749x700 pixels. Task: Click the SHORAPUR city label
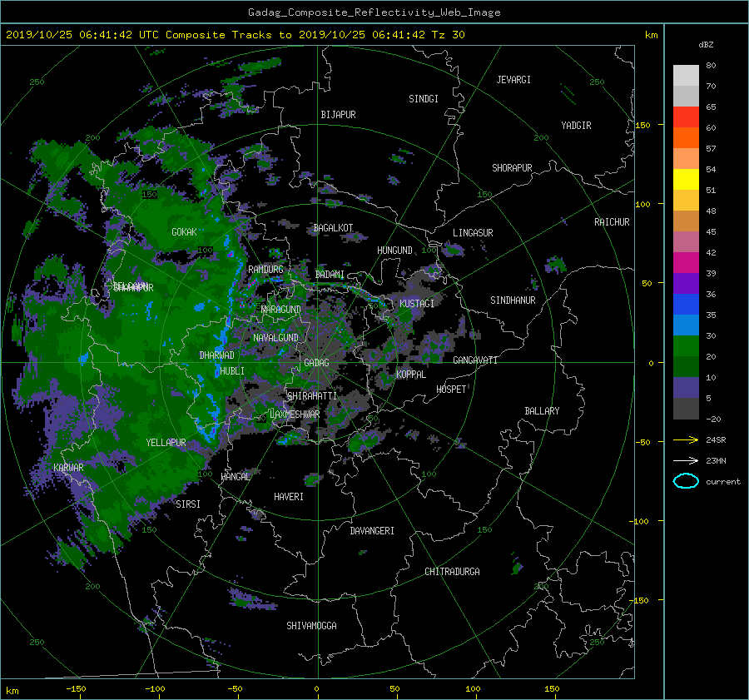point(512,168)
